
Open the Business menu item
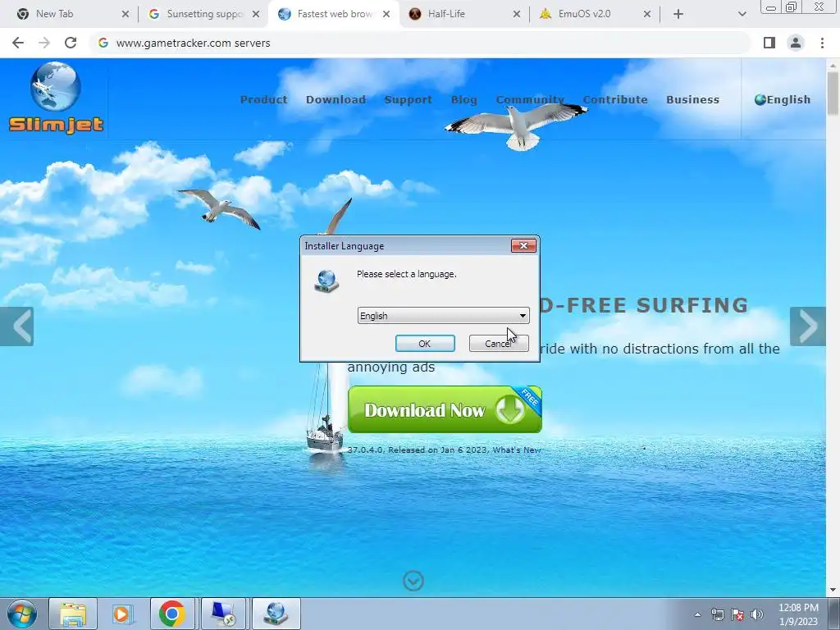(x=692, y=99)
